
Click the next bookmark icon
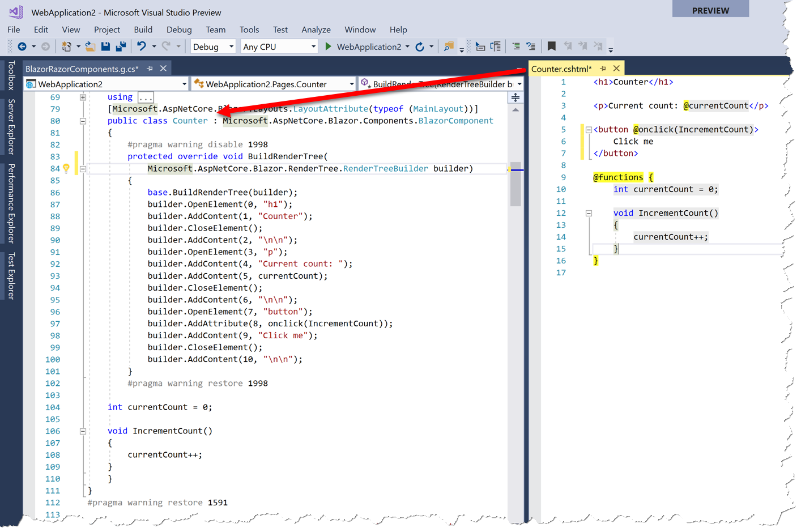(582, 46)
